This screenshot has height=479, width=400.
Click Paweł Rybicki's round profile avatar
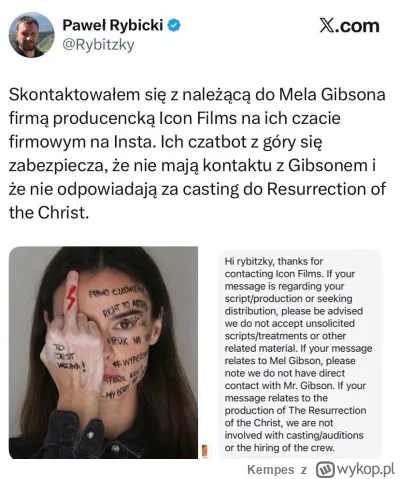tap(31, 35)
